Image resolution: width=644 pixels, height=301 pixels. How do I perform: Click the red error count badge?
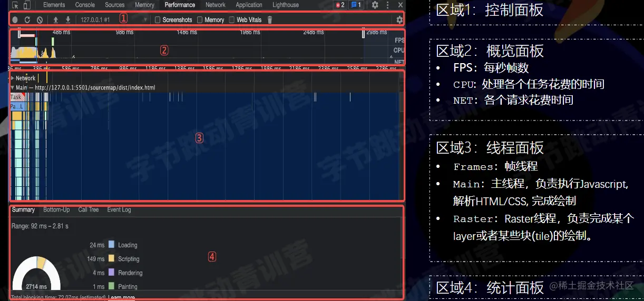[340, 5]
